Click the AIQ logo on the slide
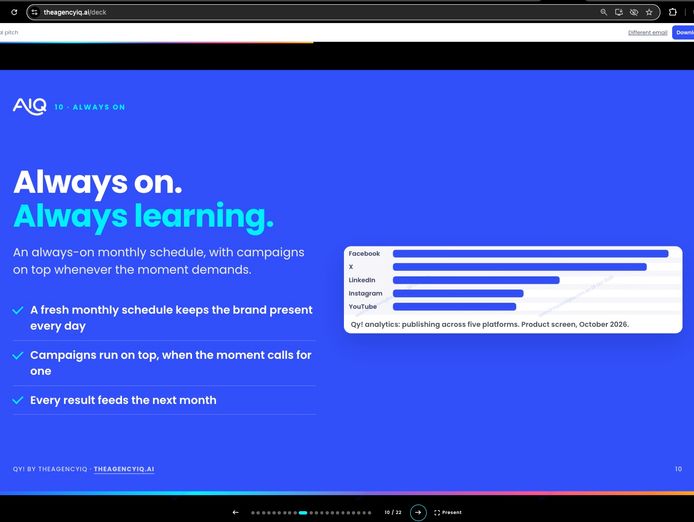The image size is (694, 522). (30, 106)
